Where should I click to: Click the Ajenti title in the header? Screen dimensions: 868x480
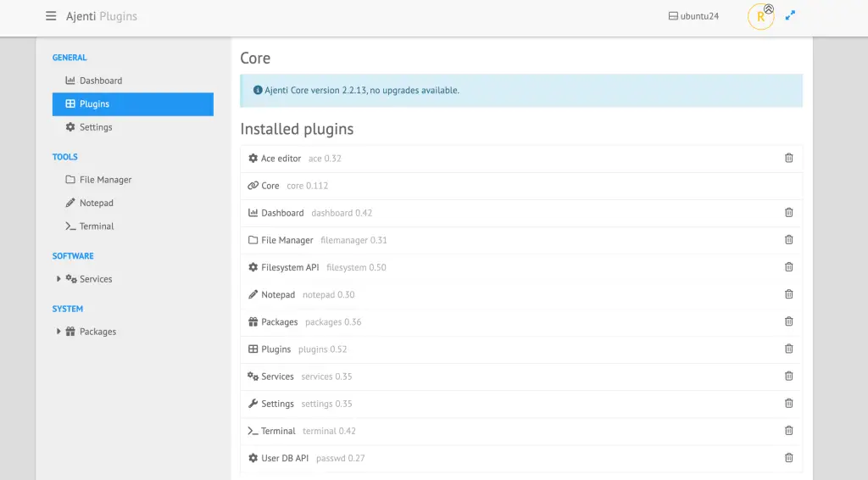click(81, 17)
